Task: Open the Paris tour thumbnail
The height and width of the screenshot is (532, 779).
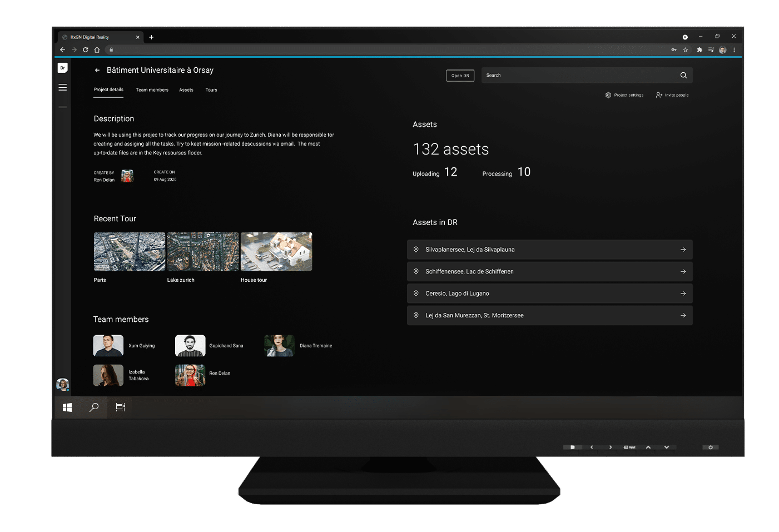Action: click(130, 252)
